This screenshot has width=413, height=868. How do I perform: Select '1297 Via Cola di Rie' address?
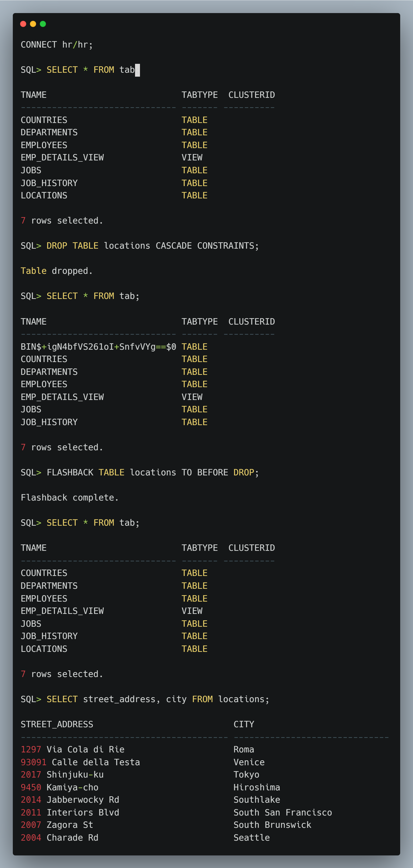tap(72, 749)
